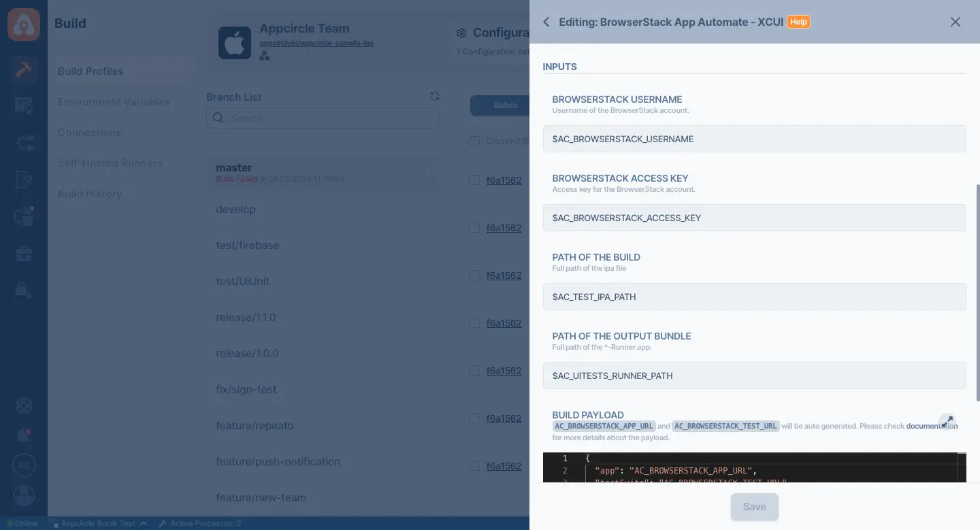This screenshot has width=980, height=530.
Task: Open Connections menu item
Action: tap(89, 133)
